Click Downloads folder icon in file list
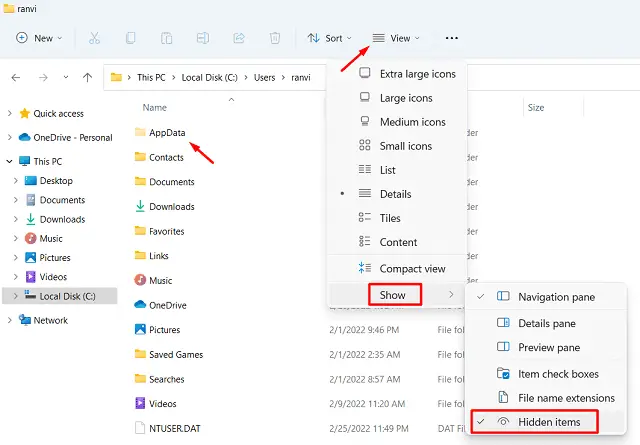640x445 pixels. click(x=140, y=207)
